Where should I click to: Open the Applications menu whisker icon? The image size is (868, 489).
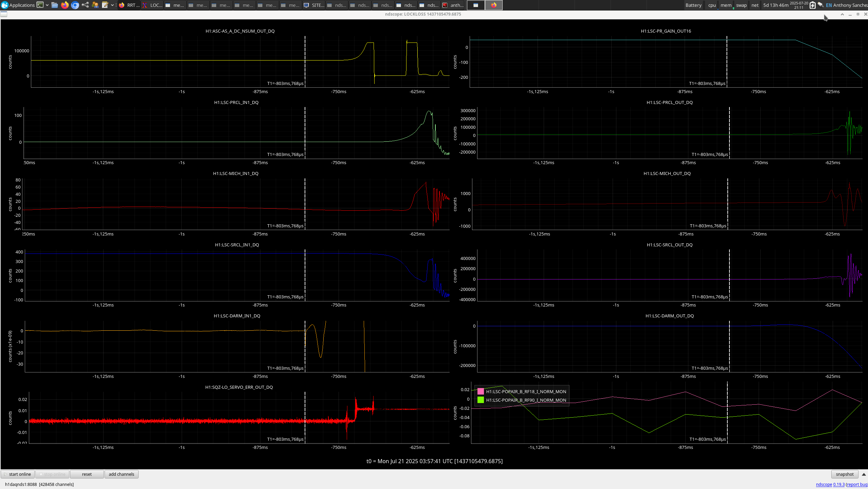5,5
